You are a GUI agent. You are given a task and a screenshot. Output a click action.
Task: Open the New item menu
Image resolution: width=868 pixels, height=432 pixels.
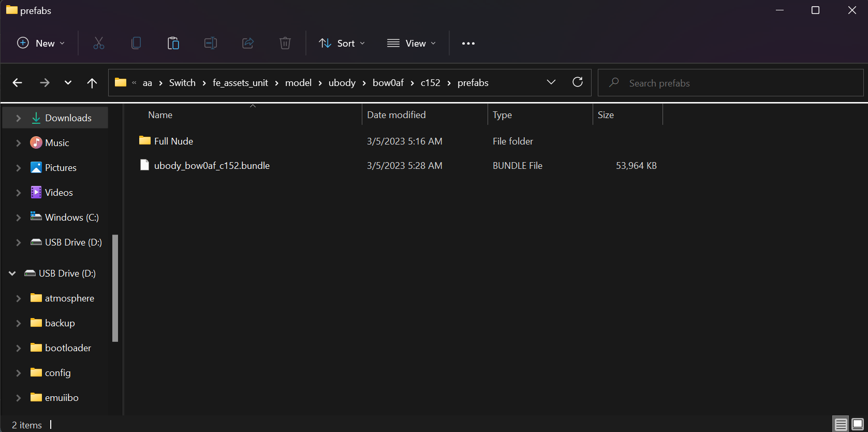(41, 44)
